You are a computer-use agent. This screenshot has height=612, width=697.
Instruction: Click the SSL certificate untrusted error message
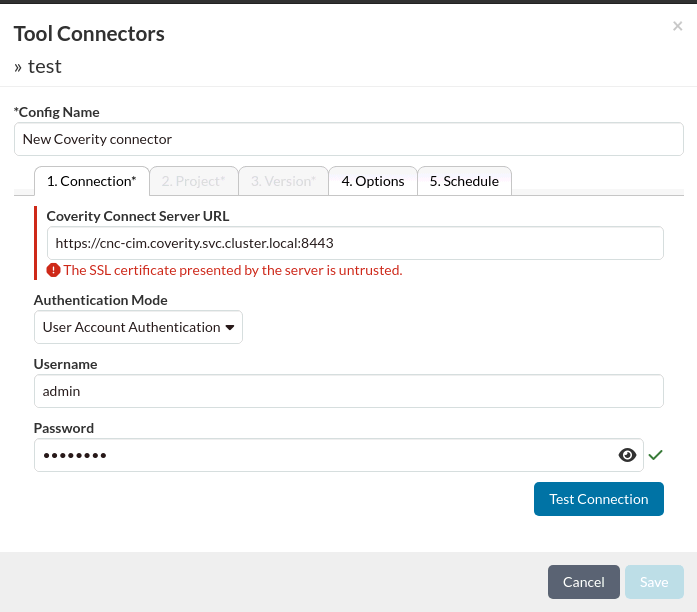point(232,270)
